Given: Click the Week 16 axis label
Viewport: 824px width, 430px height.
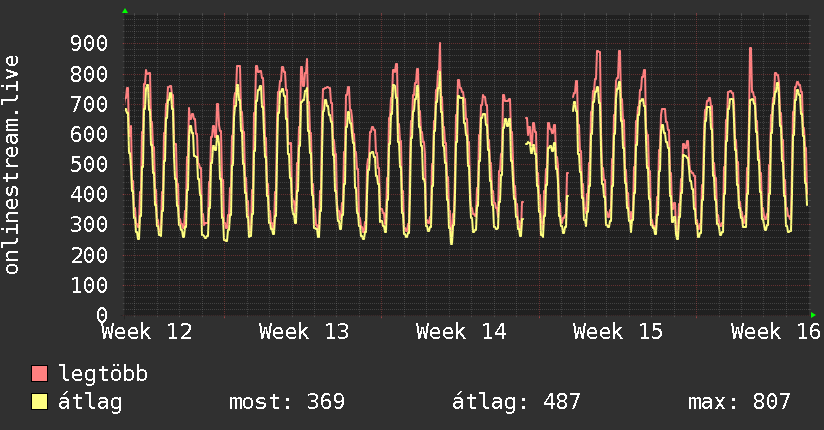Looking at the screenshot, I should 776,332.
